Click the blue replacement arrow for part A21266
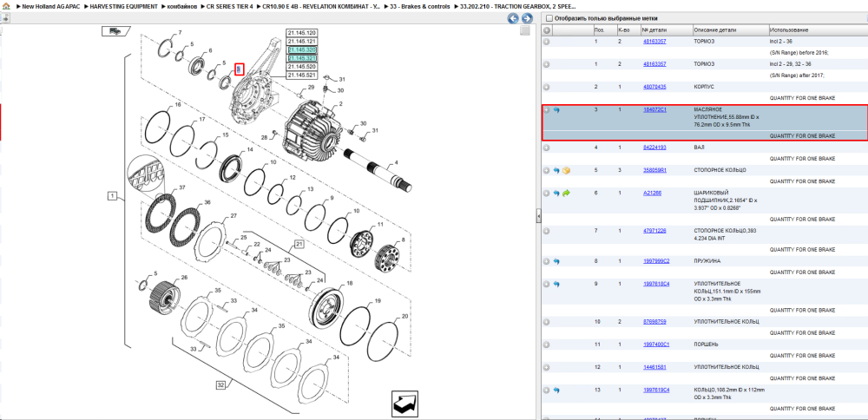 point(556,194)
